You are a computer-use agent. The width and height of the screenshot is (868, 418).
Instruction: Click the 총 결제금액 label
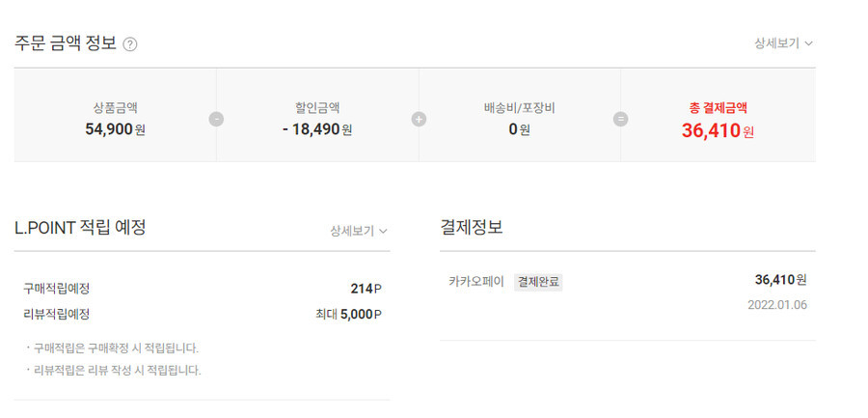[x=718, y=108]
